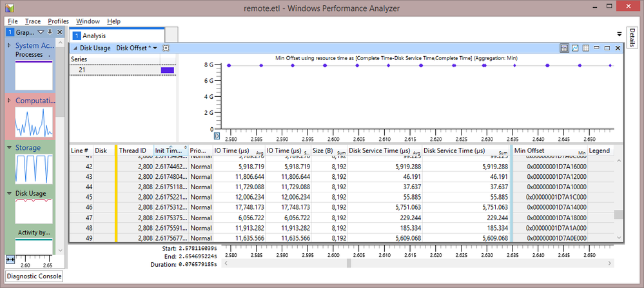Click the IO Time (µs) Avg column header
This screenshot has height=288, width=644.
tap(239, 151)
